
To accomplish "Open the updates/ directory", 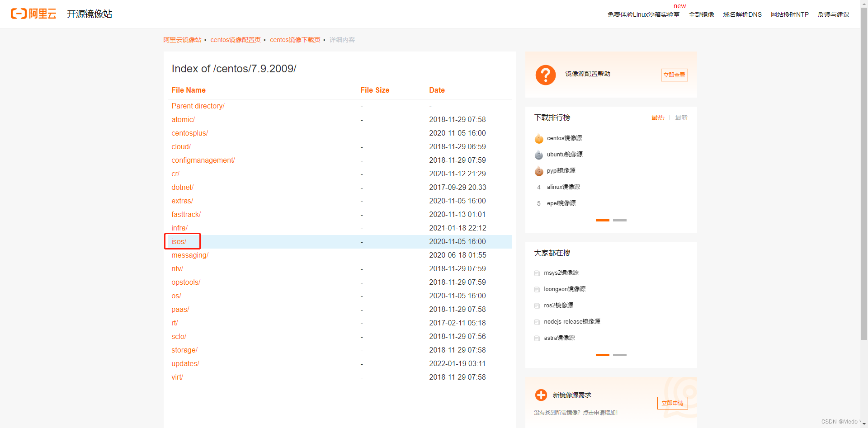I will (x=185, y=363).
